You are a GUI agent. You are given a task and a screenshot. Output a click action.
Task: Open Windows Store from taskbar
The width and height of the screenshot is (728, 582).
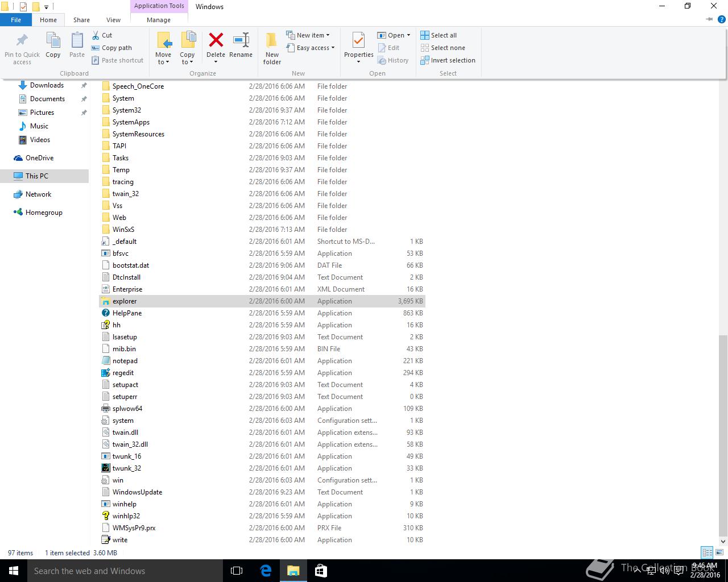pyautogui.click(x=321, y=571)
